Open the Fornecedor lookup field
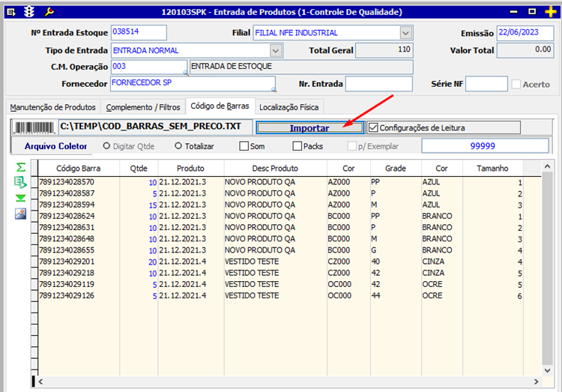Screen dimensions: 562x392 pos(193,83)
